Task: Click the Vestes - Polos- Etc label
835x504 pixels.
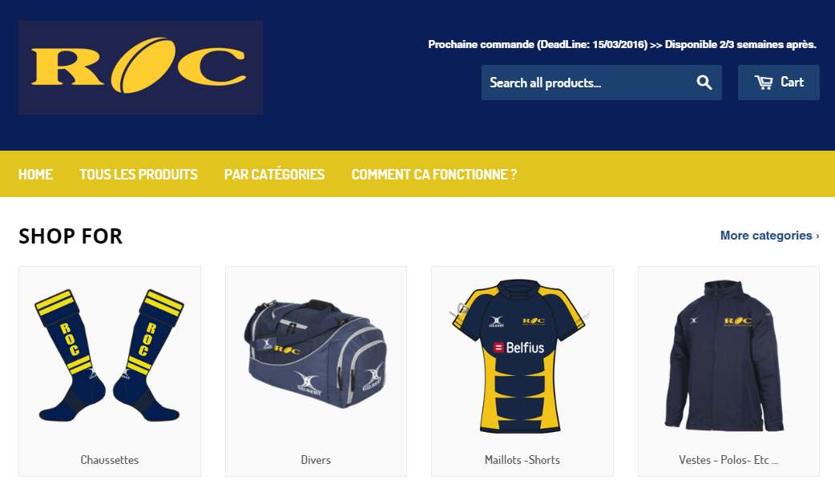Action: (728, 460)
